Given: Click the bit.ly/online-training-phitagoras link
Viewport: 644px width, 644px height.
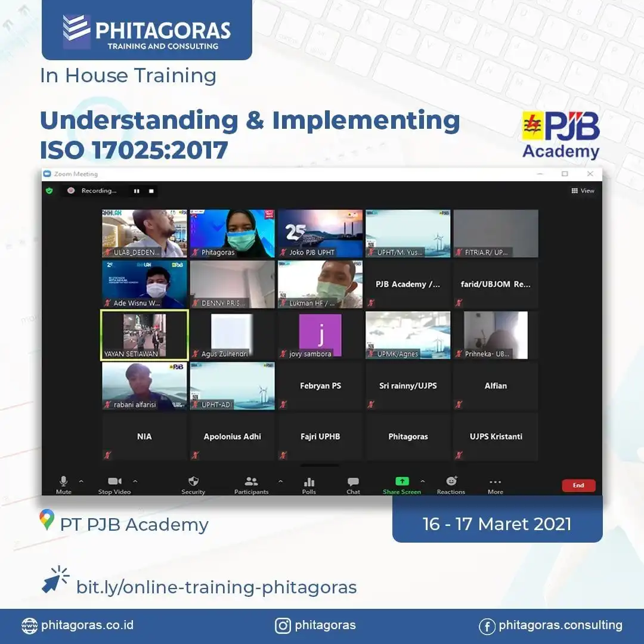Looking at the screenshot, I should (216, 587).
